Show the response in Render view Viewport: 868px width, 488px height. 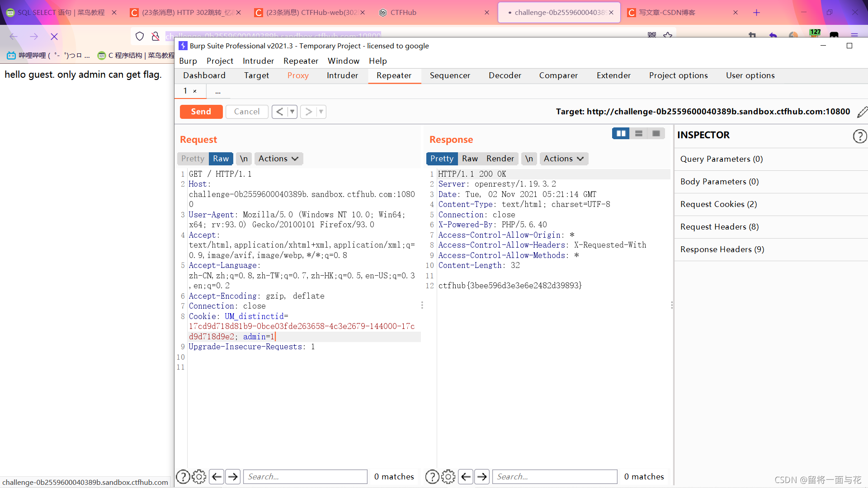(x=500, y=159)
